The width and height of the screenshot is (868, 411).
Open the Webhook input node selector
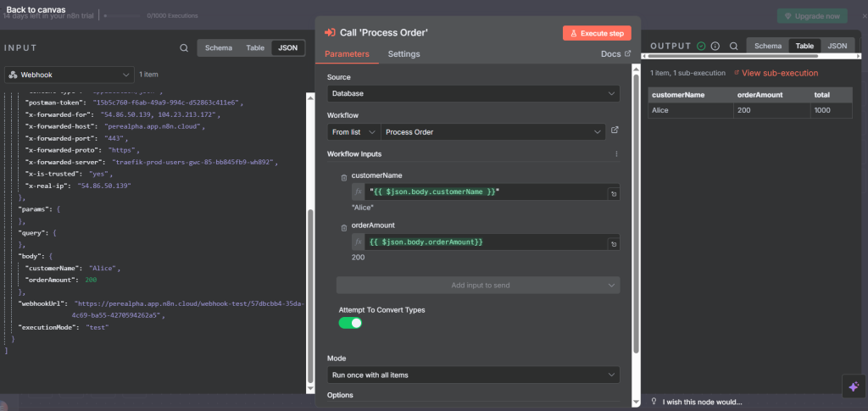pos(70,75)
